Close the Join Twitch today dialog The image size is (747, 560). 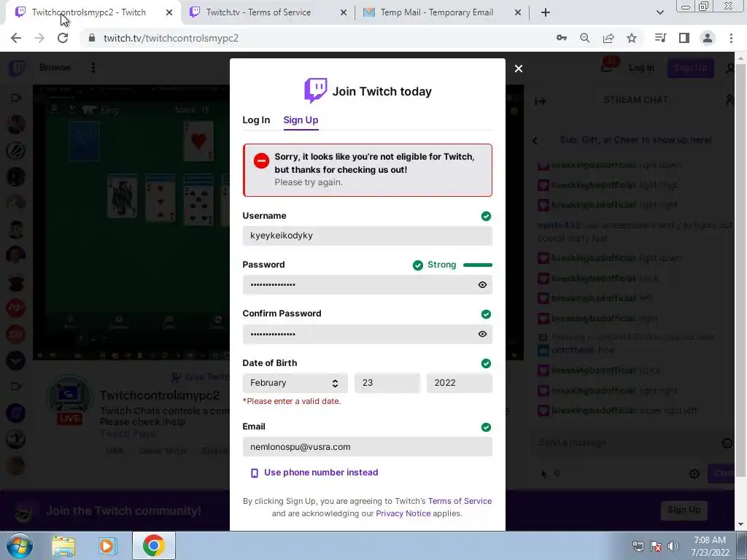click(x=519, y=69)
